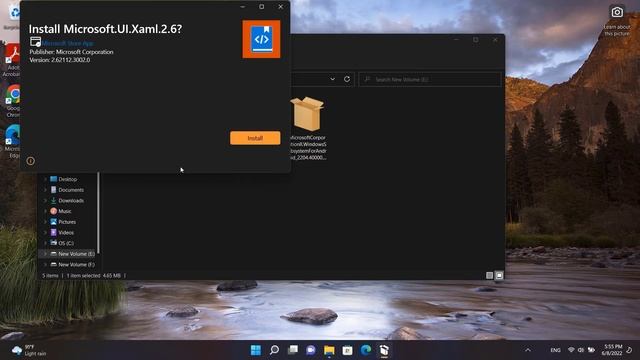The height and width of the screenshot is (360, 640).
Task: Select Downloads in Explorer navigation pane
Action: click(x=68, y=200)
